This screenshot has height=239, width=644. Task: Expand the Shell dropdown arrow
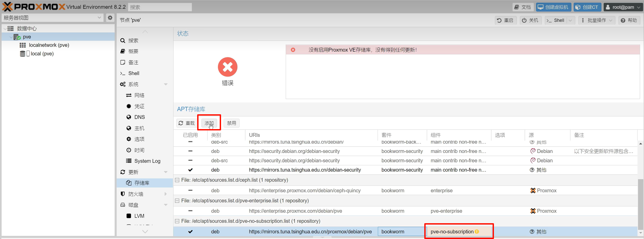tap(570, 21)
